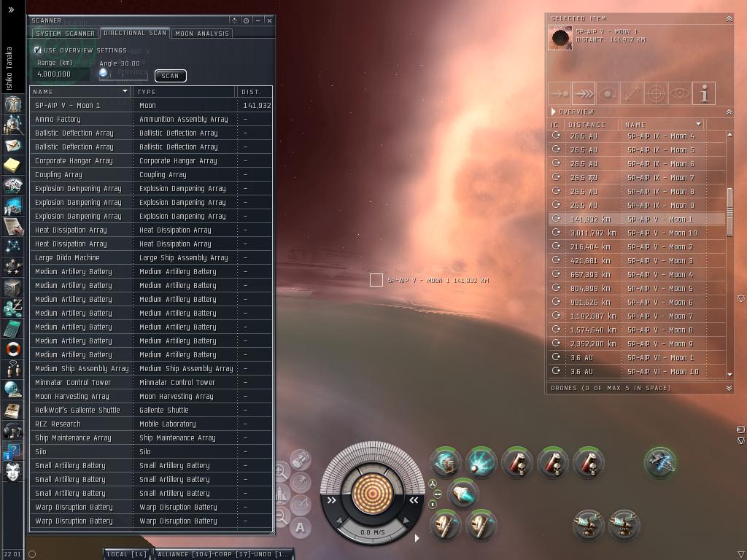Click the Orbit action icon in Selected Item
Image resolution: width=747 pixels, height=560 pixels.
coord(608,93)
